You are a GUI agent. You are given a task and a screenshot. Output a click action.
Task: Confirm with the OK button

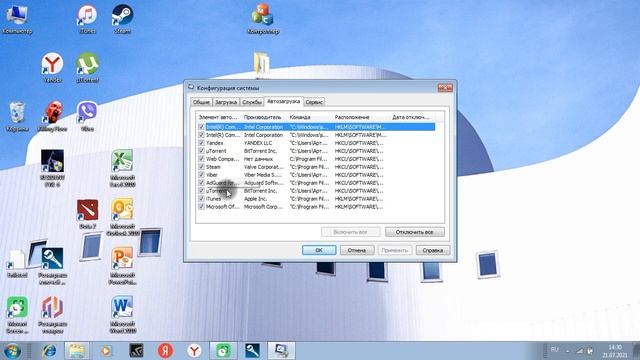pyautogui.click(x=319, y=250)
